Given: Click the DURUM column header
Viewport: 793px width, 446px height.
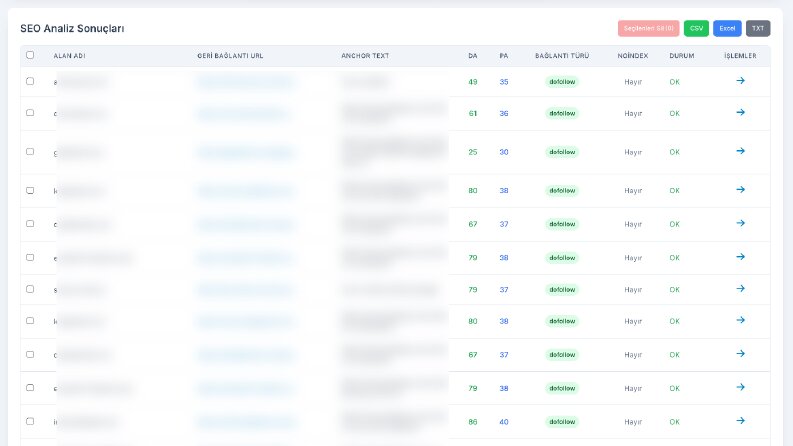Looking at the screenshot, I should point(682,56).
